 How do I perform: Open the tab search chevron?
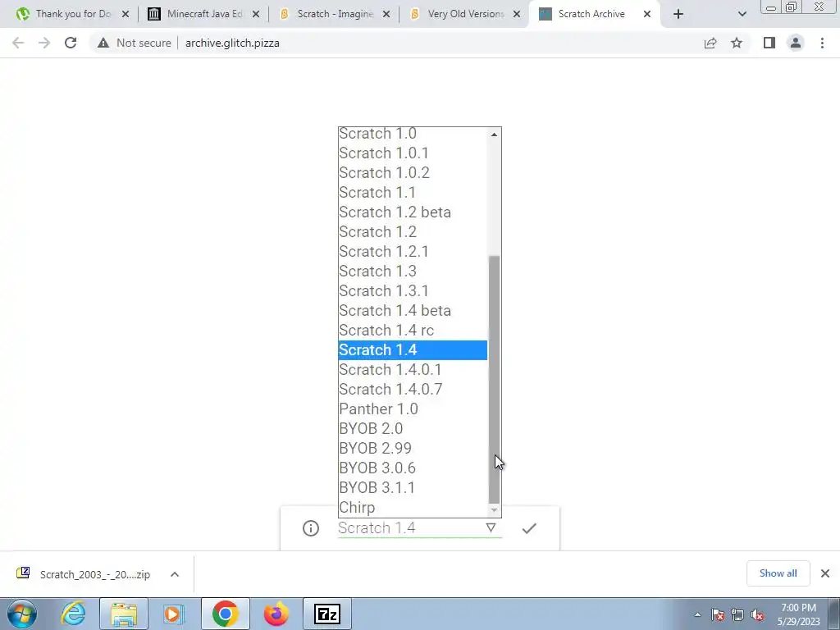point(742,15)
